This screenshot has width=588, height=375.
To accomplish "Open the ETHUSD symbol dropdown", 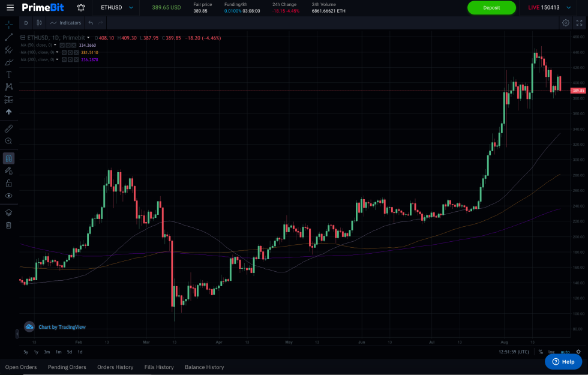I will click(116, 8).
